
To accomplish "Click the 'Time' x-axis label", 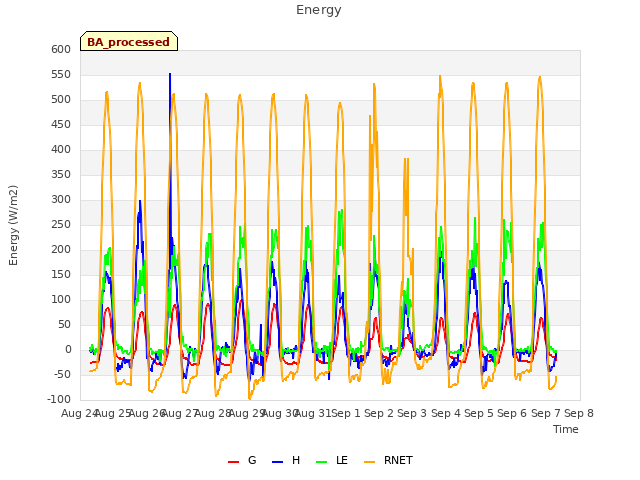I will click(x=565, y=429).
